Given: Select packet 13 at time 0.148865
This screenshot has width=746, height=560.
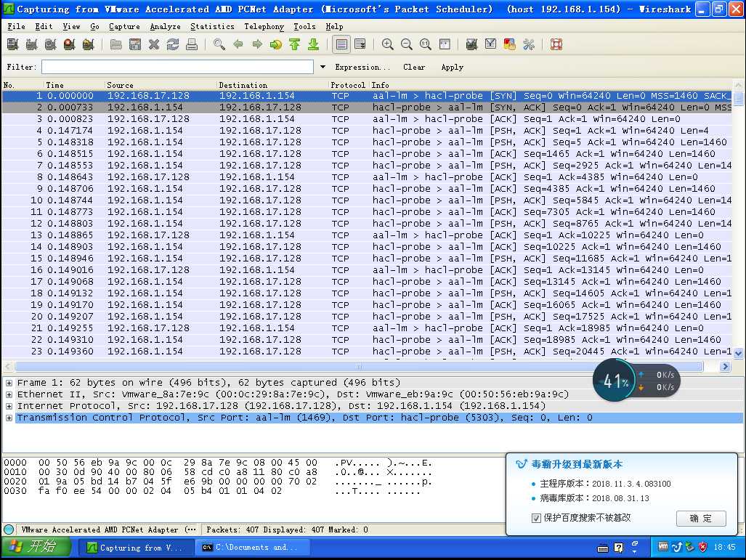Looking at the screenshot, I should click(367, 235).
